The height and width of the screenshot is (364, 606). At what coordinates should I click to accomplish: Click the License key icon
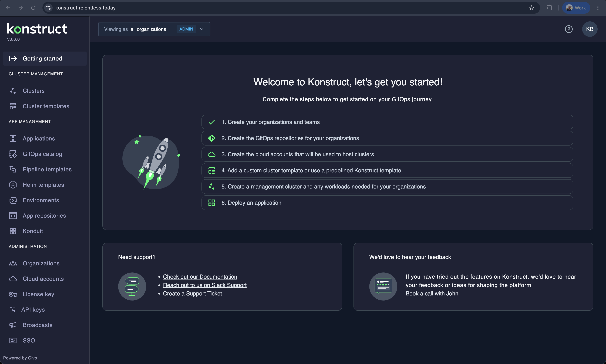[13, 294]
